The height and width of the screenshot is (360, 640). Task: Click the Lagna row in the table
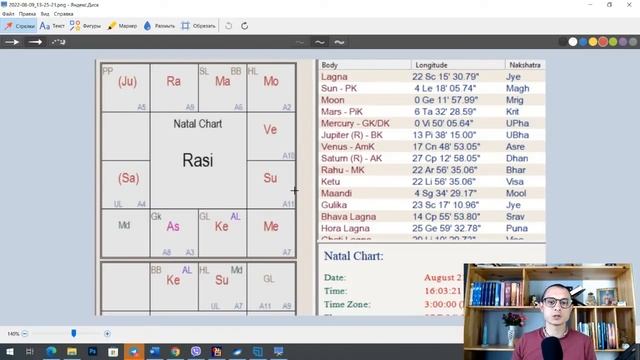coord(432,77)
